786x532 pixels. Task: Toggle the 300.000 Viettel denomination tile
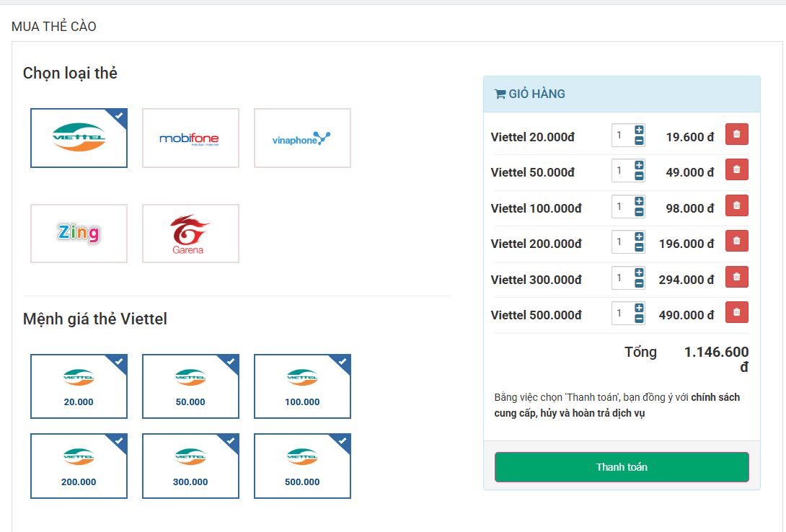[x=190, y=466]
